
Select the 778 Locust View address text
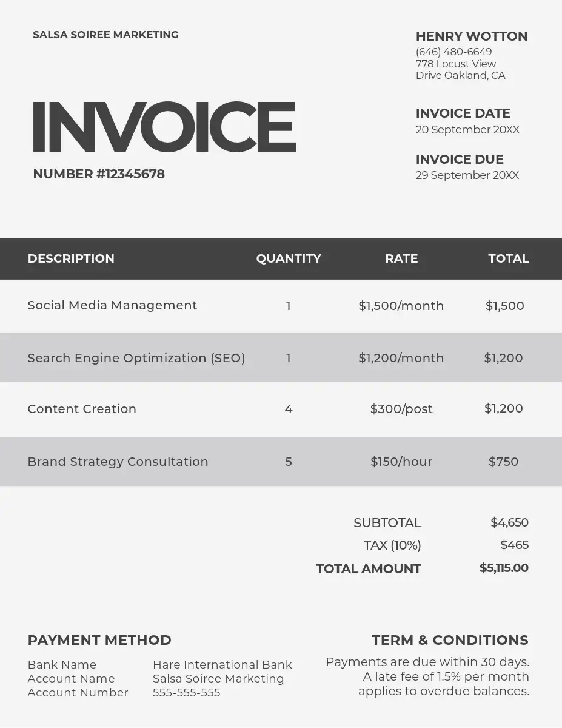pyautogui.click(x=456, y=64)
